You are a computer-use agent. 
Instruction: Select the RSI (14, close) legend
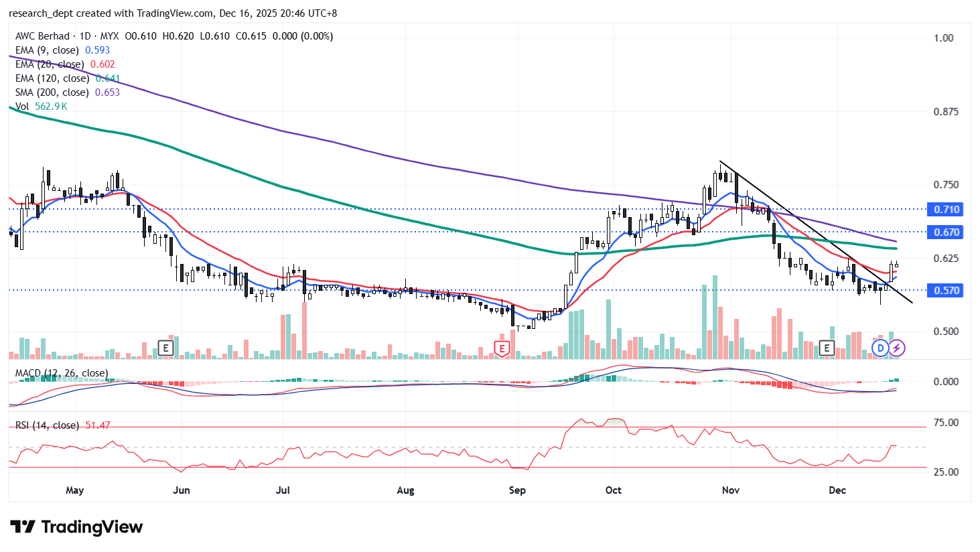coord(47,425)
